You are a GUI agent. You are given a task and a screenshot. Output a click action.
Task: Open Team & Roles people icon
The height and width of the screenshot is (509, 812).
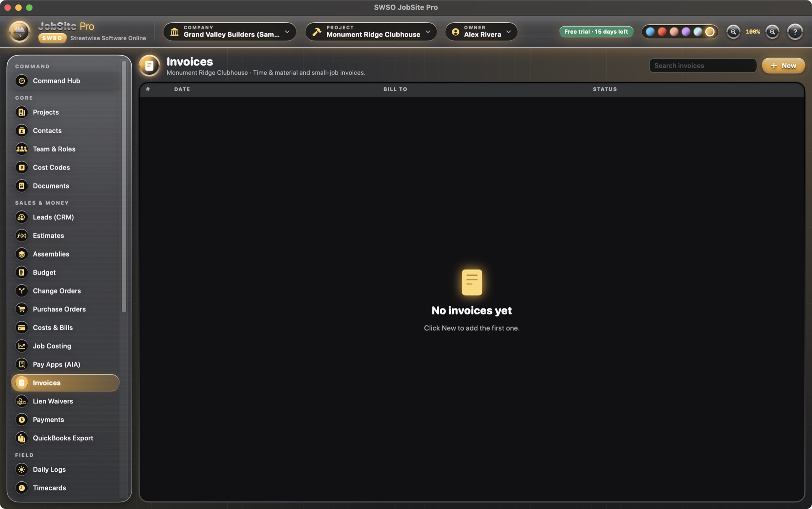22,149
